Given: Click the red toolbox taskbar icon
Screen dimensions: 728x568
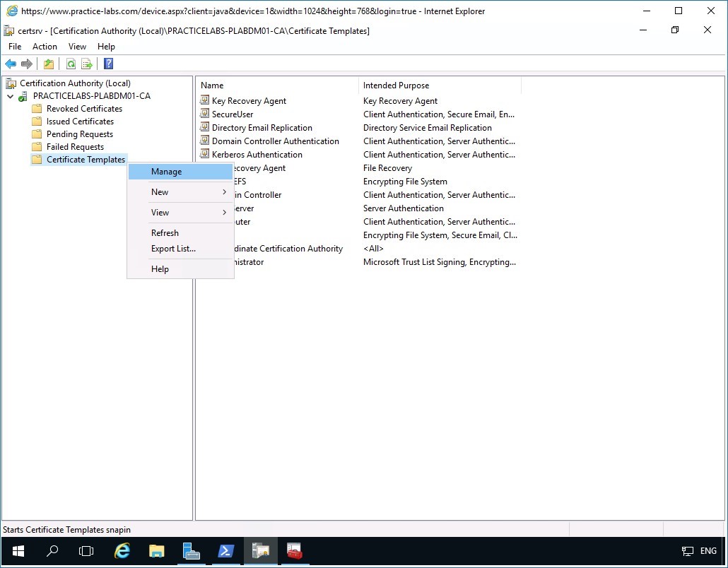Looking at the screenshot, I should (295, 551).
